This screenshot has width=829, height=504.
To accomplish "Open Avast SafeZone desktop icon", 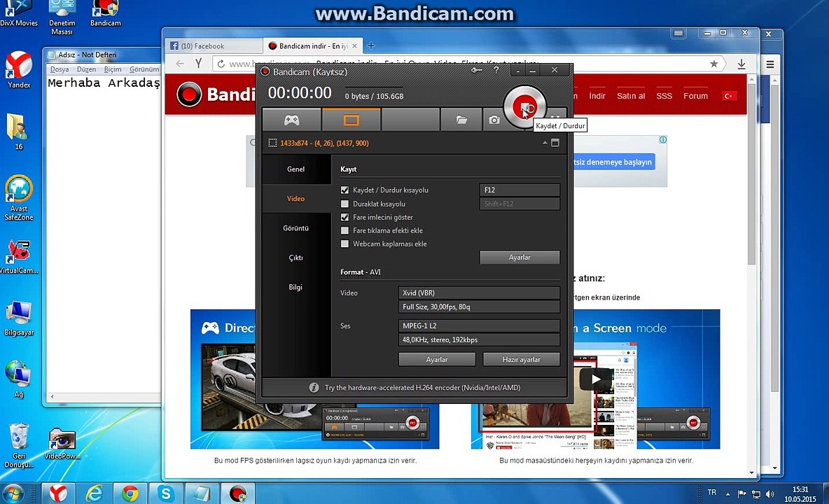I will tap(19, 198).
